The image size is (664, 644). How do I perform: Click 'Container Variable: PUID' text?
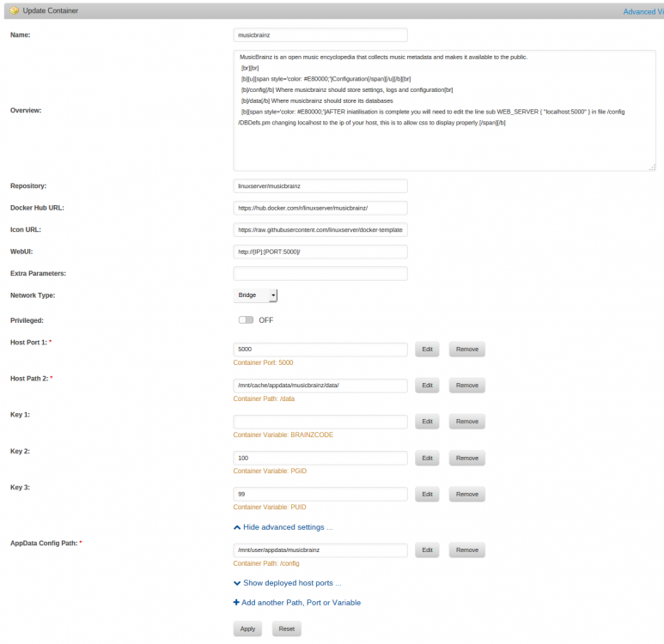(x=270, y=507)
